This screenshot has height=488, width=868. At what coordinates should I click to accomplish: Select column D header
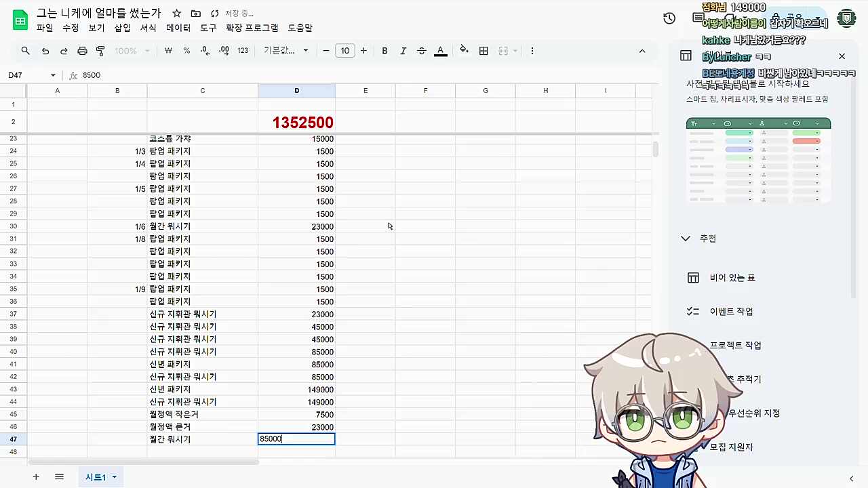point(296,91)
